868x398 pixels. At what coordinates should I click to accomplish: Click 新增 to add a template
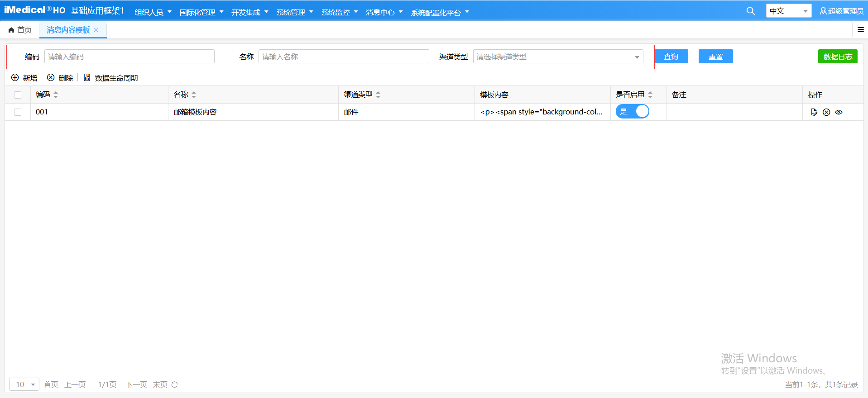[x=24, y=78]
